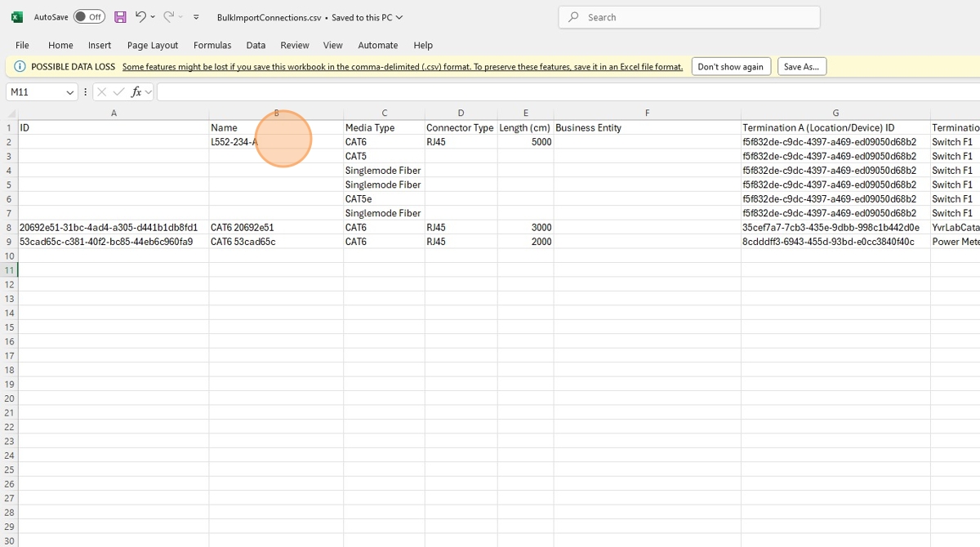Click the cell CAT6 53cad65c
Screen dimensions: 980x547
click(x=276, y=242)
